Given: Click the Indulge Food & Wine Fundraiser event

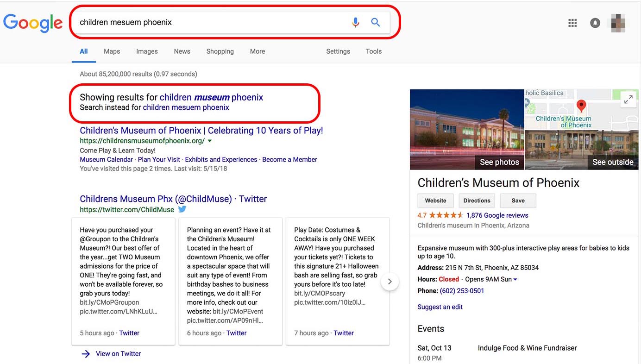Looking at the screenshot, I should (x=528, y=348).
